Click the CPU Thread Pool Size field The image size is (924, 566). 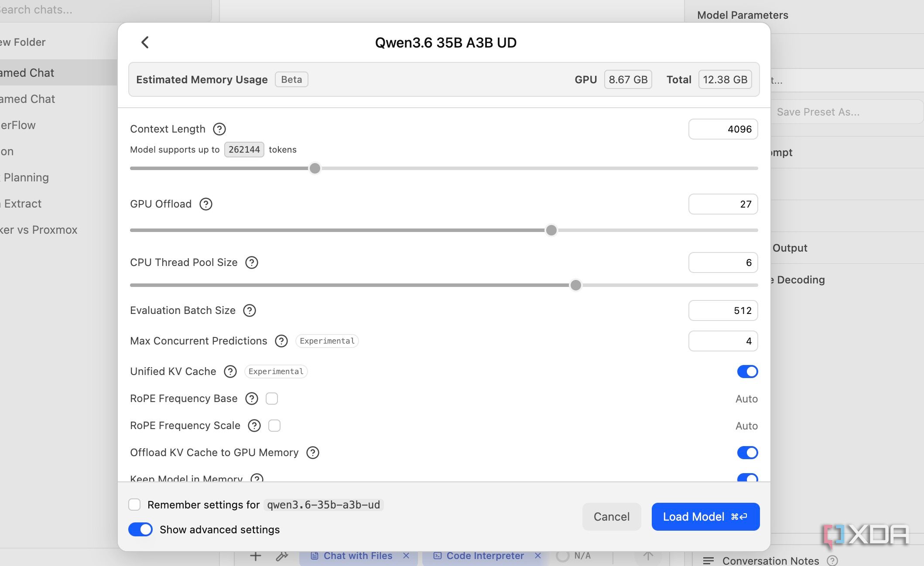click(723, 263)
